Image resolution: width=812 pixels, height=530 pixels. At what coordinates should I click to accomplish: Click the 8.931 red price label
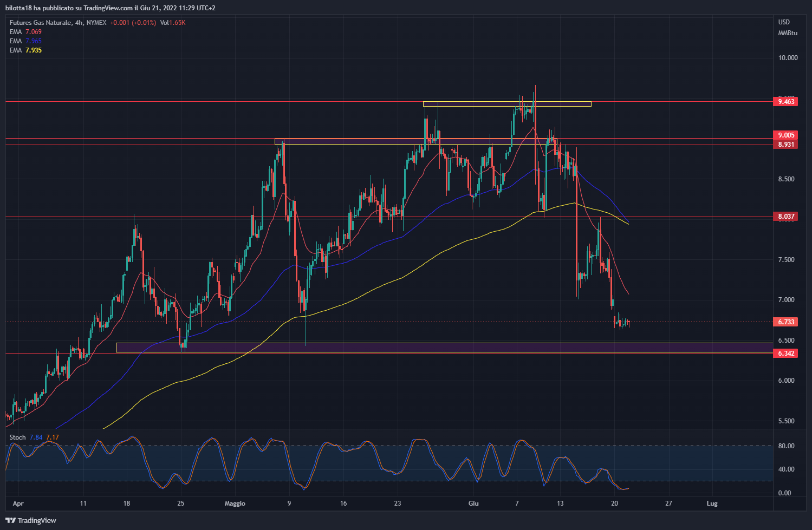(x=786, y=145)
